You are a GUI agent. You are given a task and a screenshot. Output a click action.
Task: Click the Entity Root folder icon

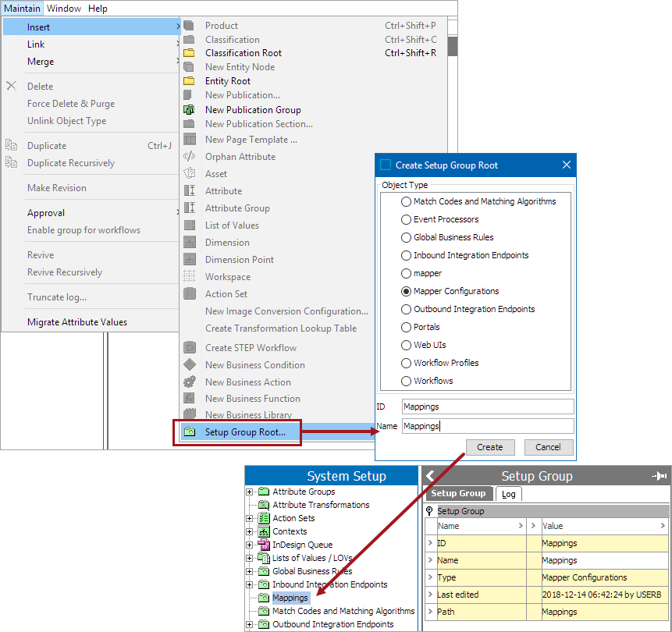189,81
